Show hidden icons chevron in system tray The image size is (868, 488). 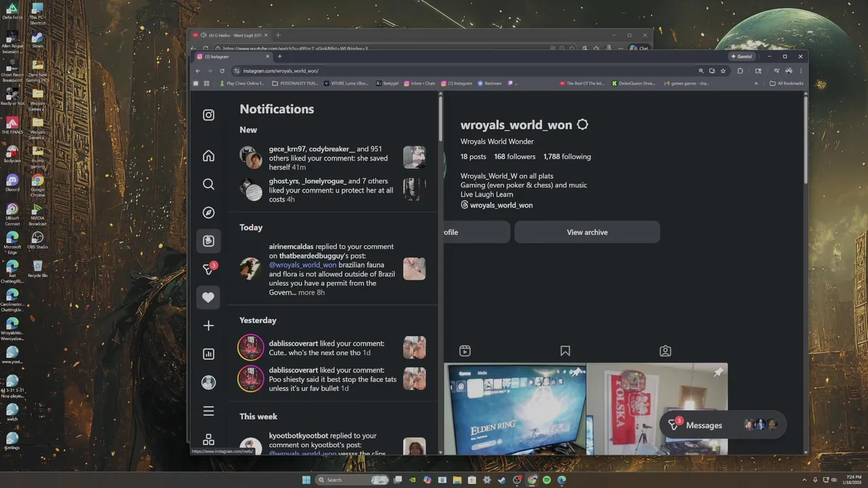(x=805, y=480)
